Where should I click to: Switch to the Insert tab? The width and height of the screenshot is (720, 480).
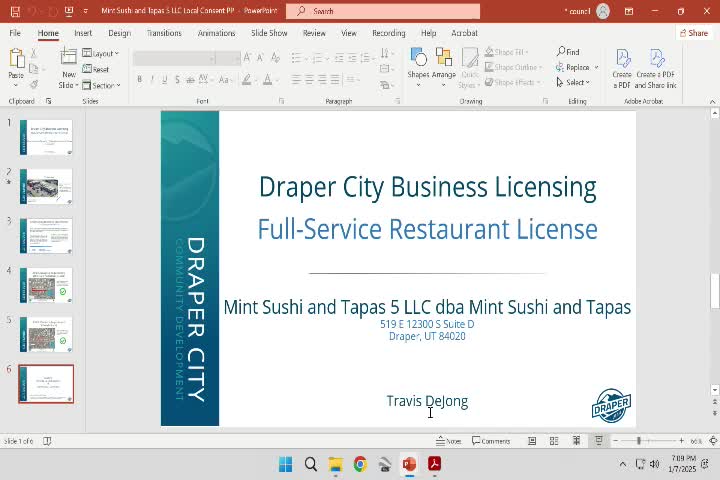click(83, 33)
